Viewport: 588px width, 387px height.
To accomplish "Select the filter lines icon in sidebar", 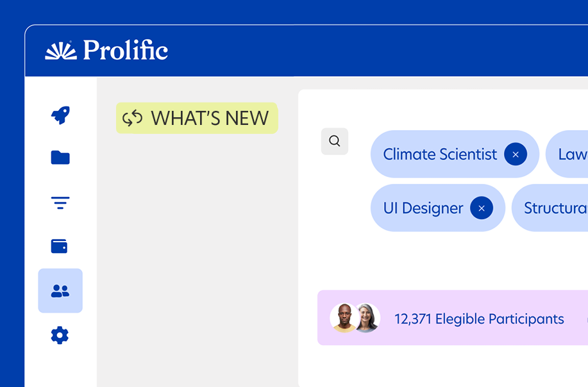I will click(60, 203).
